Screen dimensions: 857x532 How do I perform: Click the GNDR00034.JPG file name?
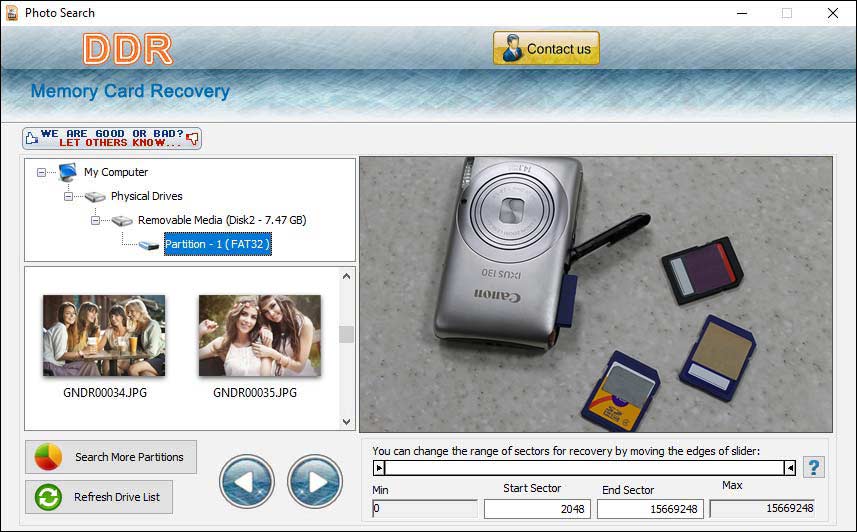point(105,393)
